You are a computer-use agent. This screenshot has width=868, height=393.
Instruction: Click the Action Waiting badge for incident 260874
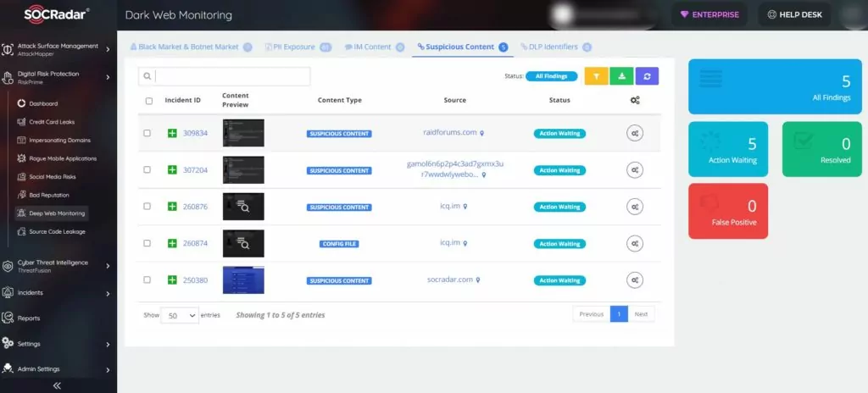click(x=559, y=244)
